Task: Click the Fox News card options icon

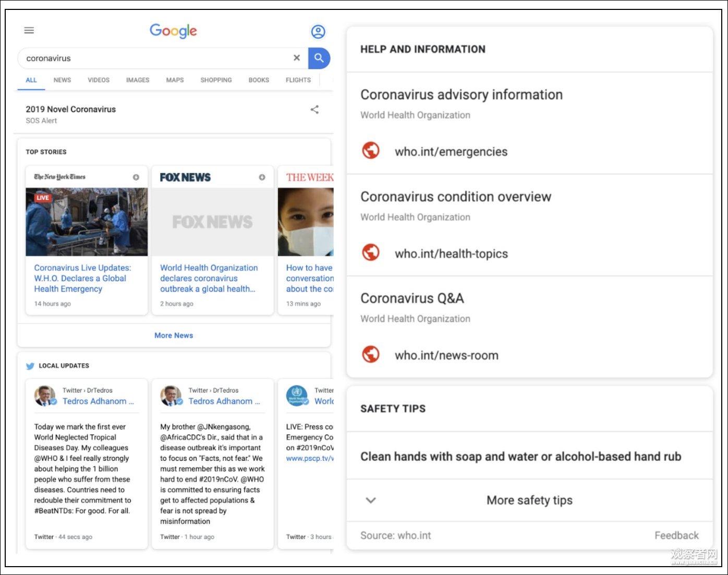Action: pyautogui.click(x=262, y=177)
